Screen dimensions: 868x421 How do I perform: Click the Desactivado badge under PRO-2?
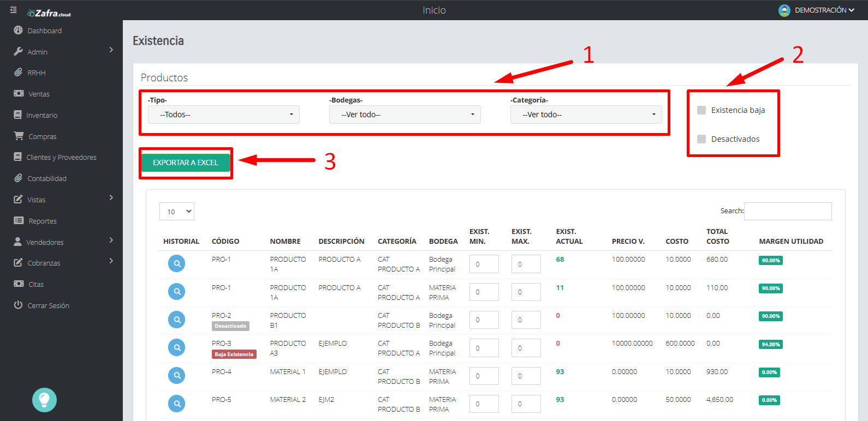click(230, 326)
